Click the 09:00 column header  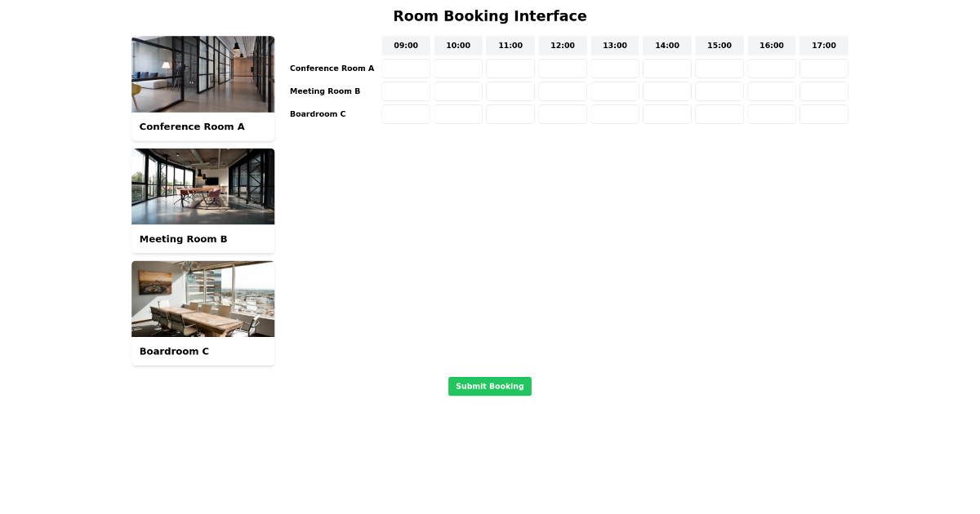point(405,46)
